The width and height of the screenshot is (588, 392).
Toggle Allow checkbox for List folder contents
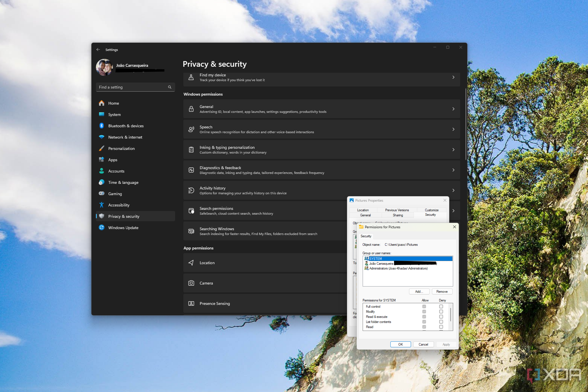pos(424,322)
